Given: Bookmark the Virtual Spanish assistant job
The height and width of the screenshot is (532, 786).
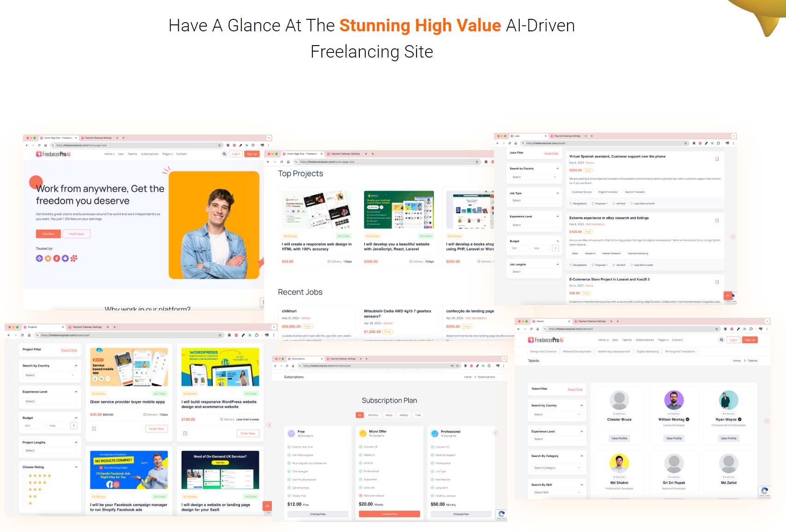Looking at the screenshot, I should tap(717, 159).
